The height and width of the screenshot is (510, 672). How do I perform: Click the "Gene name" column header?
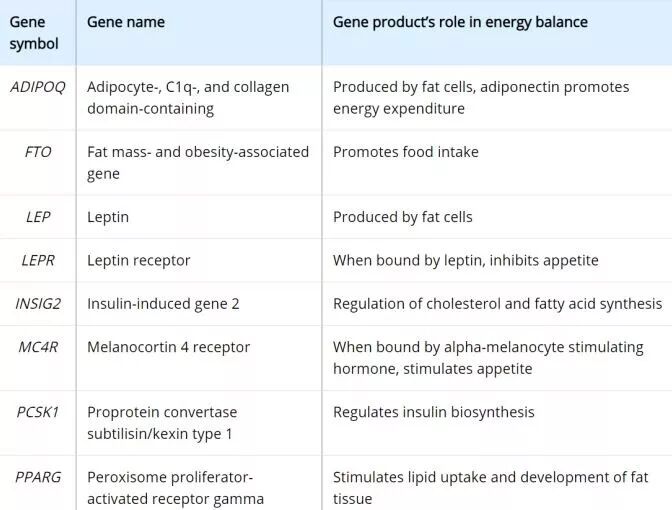126,22
